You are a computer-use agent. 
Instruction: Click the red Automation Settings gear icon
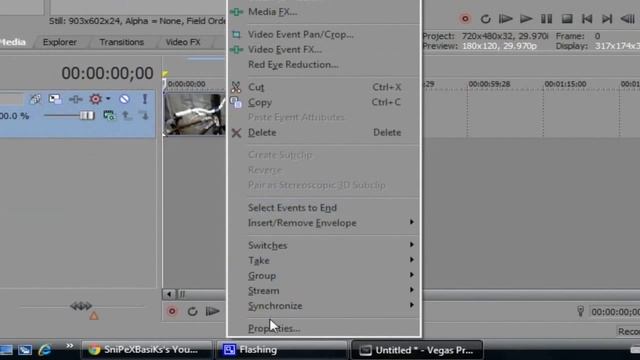click(x=96, y=99)
